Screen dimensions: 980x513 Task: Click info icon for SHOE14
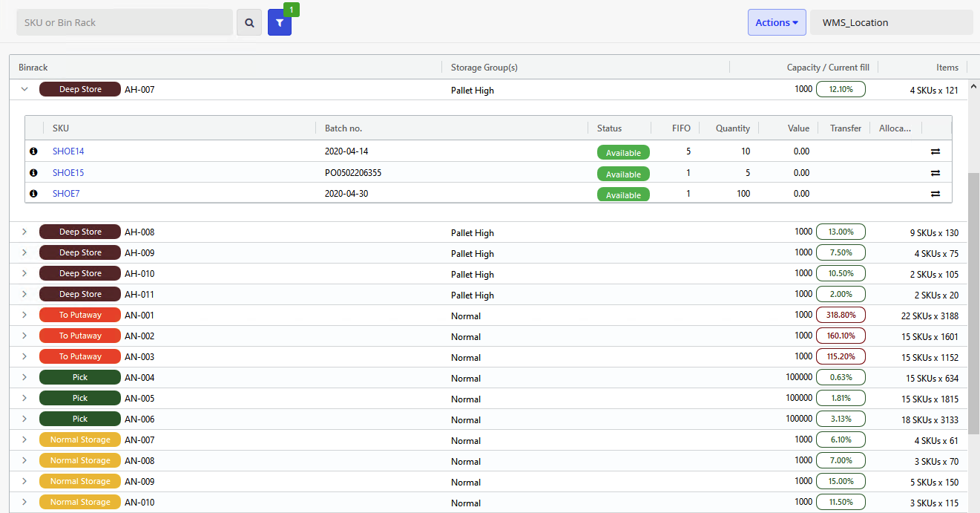pos(33,151)
